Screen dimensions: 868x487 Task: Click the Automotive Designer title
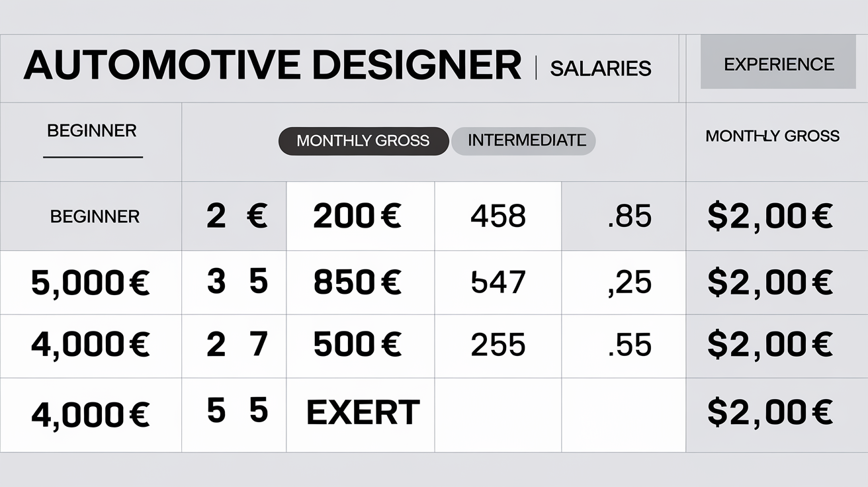272,65
